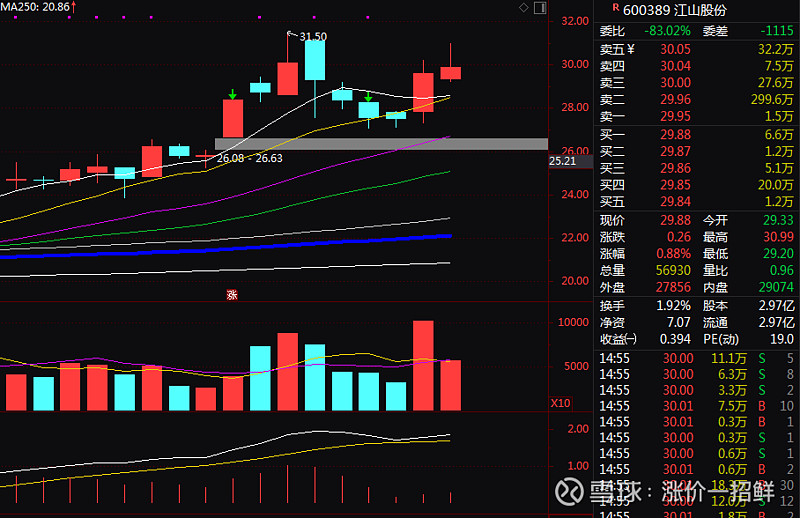Click the 委比 value -83.02%

pos(667,31)
